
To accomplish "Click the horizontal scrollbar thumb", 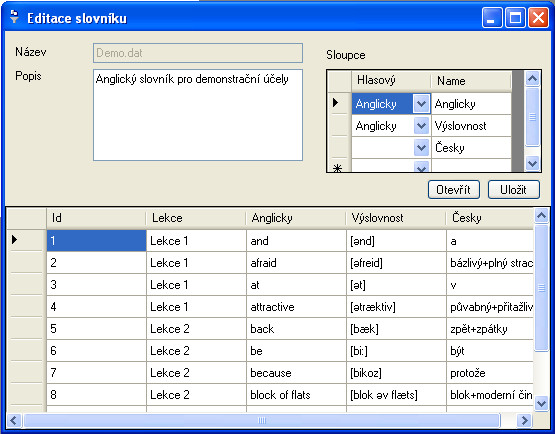I will pyautogui.click(x=262, y=421).
